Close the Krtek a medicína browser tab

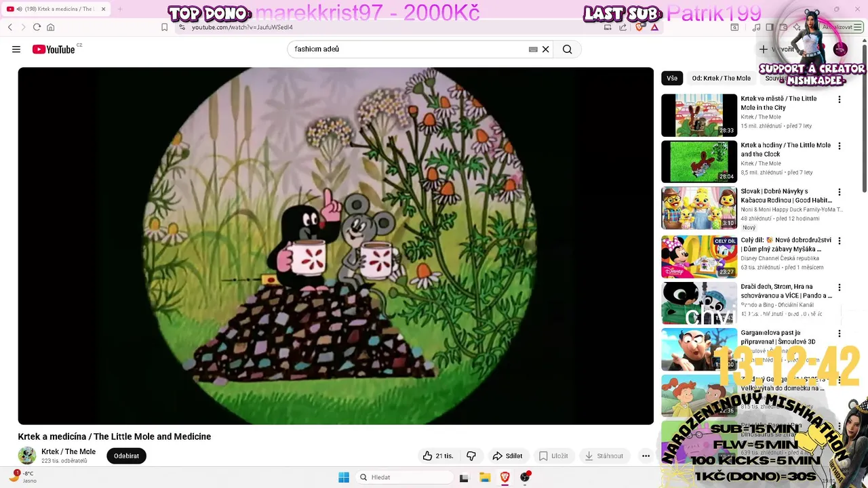pyautogui.click(x=104, y=9)
